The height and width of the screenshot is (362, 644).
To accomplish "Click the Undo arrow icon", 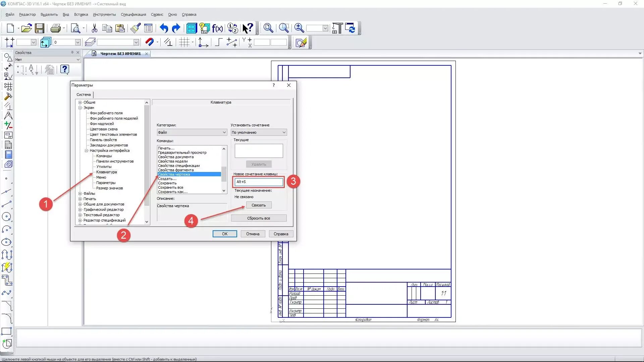I will (164, 28).
